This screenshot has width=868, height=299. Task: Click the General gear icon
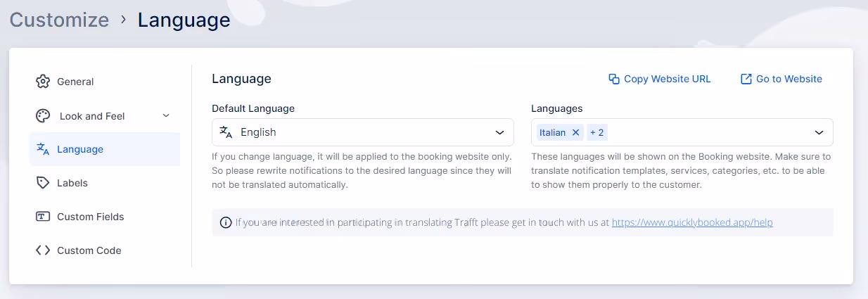click(43, 82)
